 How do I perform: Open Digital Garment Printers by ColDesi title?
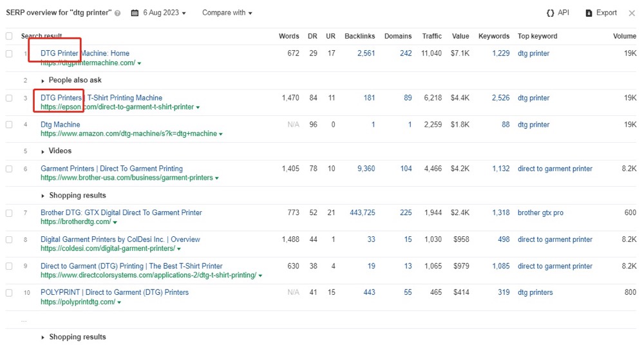pos(120,239)
